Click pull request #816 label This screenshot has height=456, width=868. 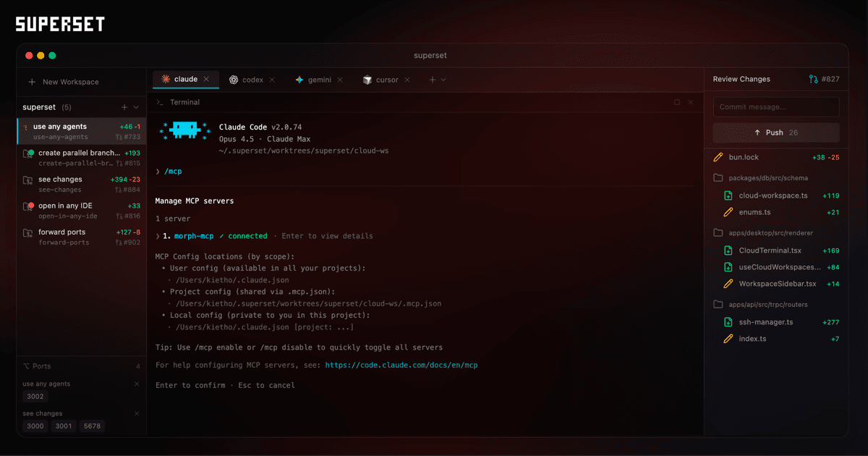point(128,216)
